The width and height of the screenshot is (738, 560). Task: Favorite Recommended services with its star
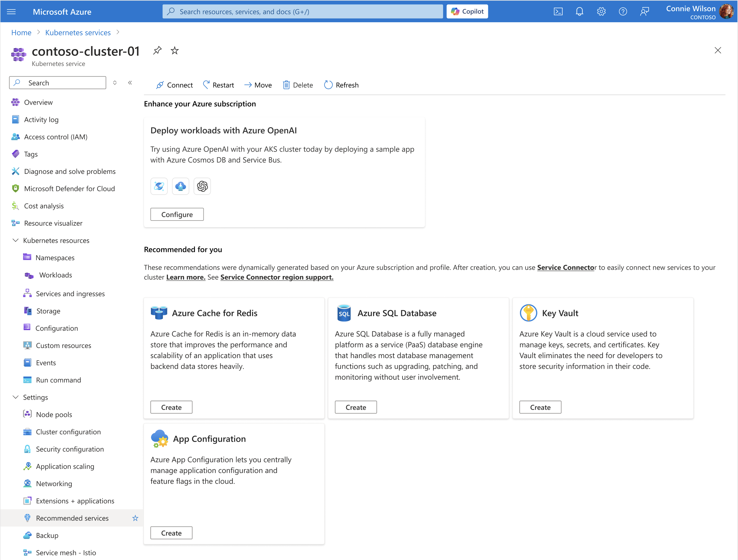pos(135,519)
